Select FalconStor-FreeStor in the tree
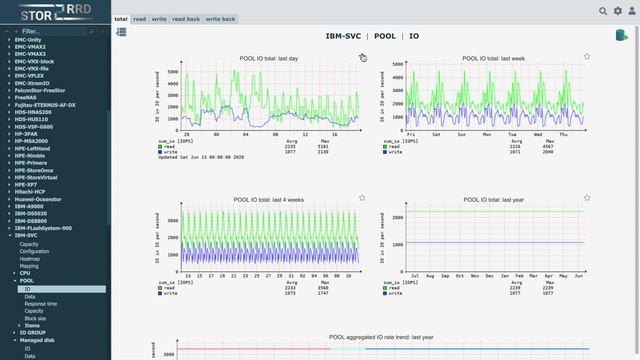640x360 pixels. [x=40, y=91]
